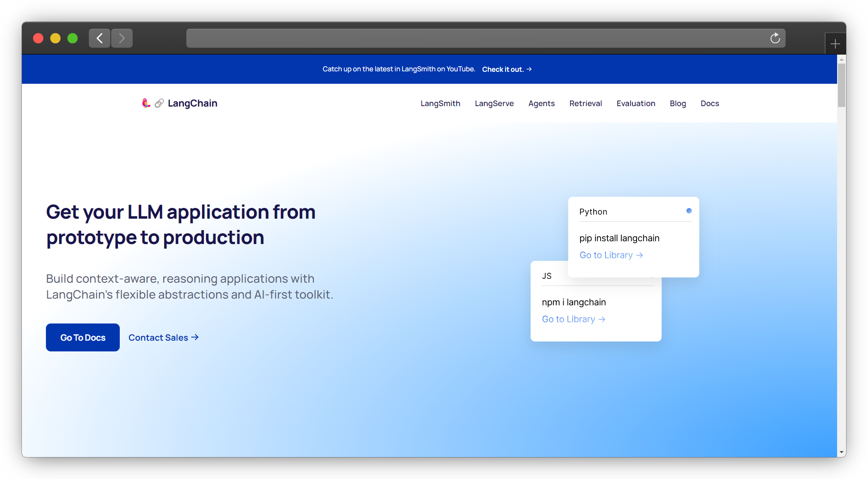Reload the page with the refresh icon
Screen dimensions: 868x479
[x=775, y=38]
